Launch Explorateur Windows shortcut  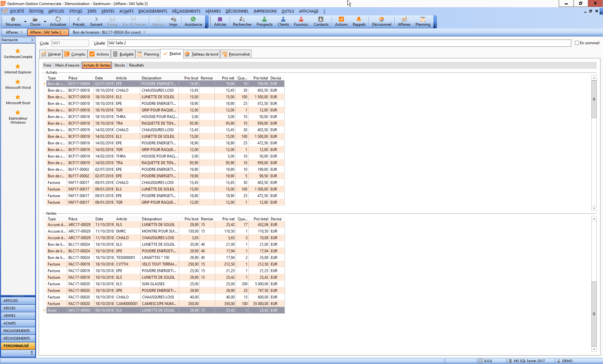pyautogui.click(x=18, y=112)
